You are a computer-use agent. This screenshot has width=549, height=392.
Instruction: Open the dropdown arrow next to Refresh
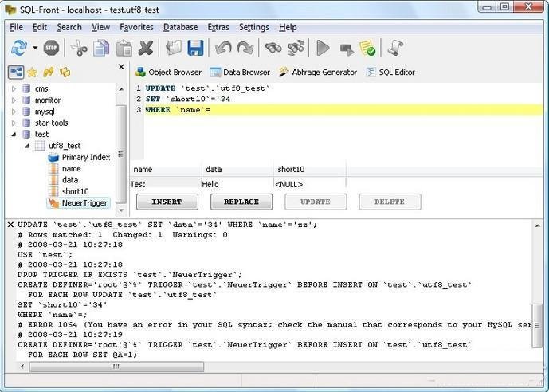35,48
